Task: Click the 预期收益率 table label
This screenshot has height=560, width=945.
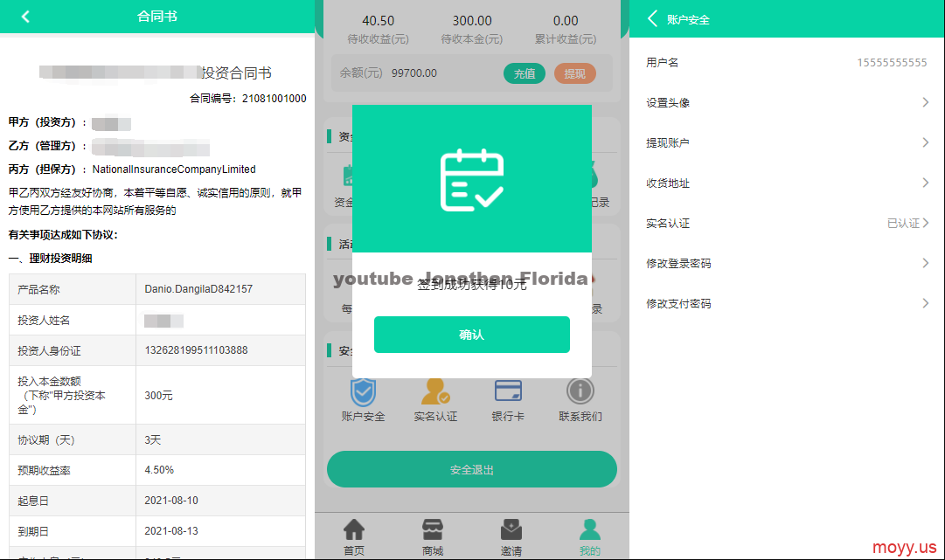Action: pos(44,470)
